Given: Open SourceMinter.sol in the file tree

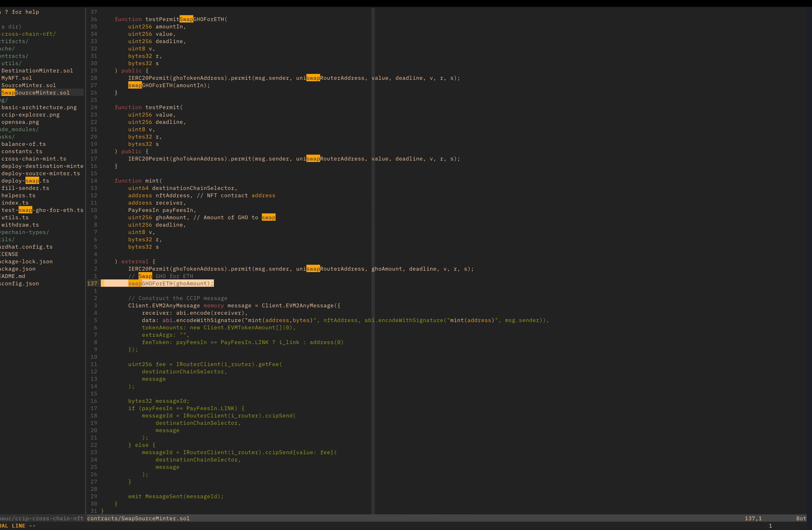Looking at the screenshot, I should (x=29, y=85).
